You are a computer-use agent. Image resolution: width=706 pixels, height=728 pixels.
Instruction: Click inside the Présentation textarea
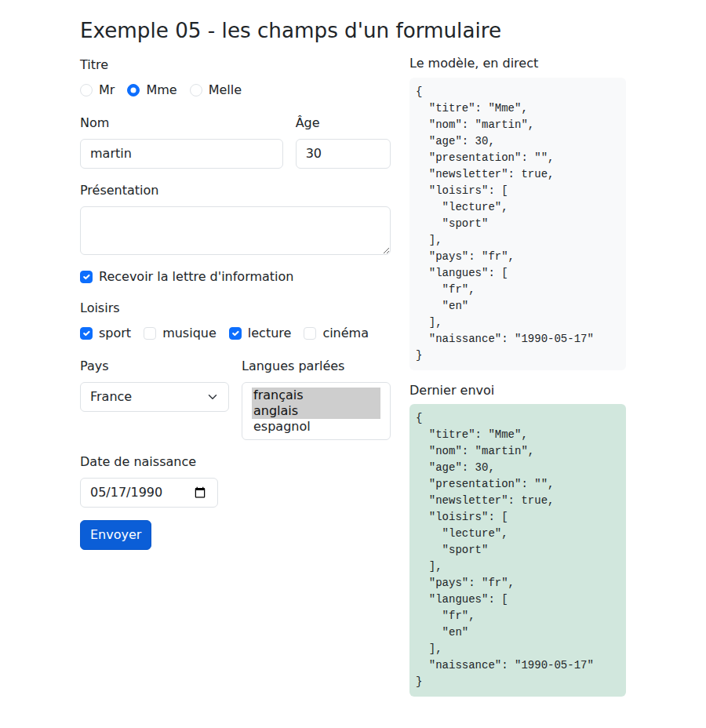point(235,231)
